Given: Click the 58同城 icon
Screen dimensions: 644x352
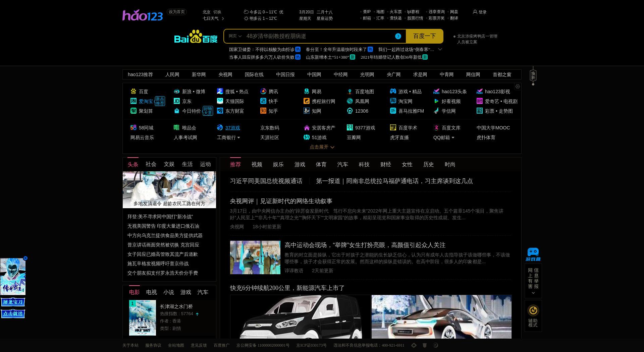Looking at the screenshot, I should coord(133,127).
